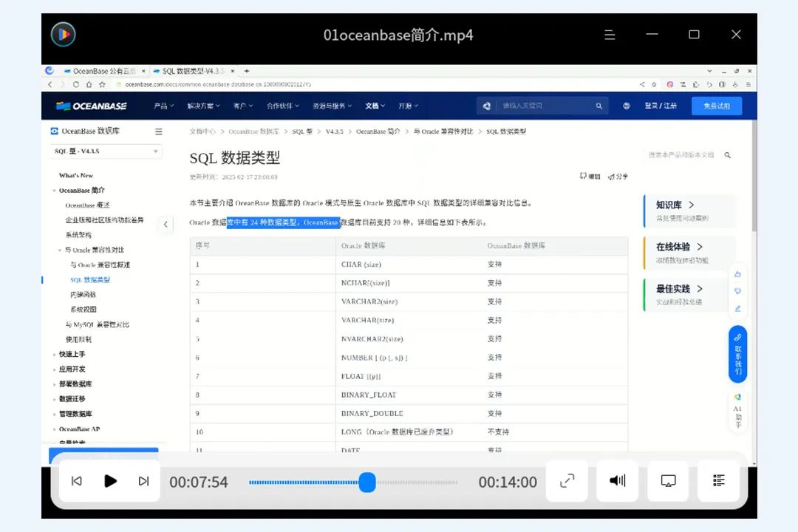This screenshot has width=798, height=532.
Task: Skip to next video
Action: 144,481
